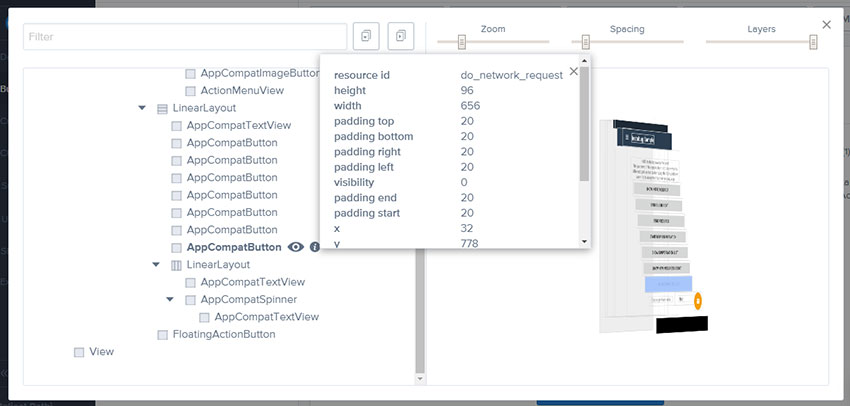Image resolution: width=850 pixels, height=406 pixels.
Task: Click the padding end property name
Action: [x=365, y=197]
